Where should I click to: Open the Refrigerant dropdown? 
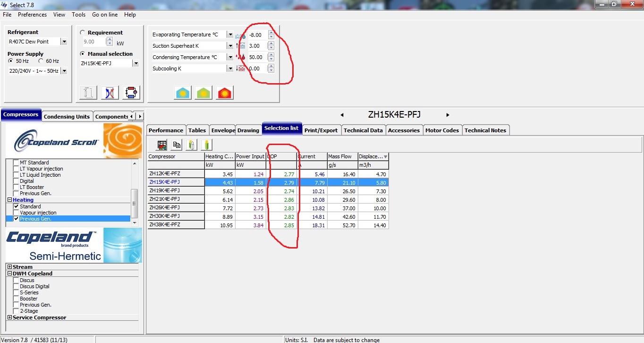click(64, 42)
